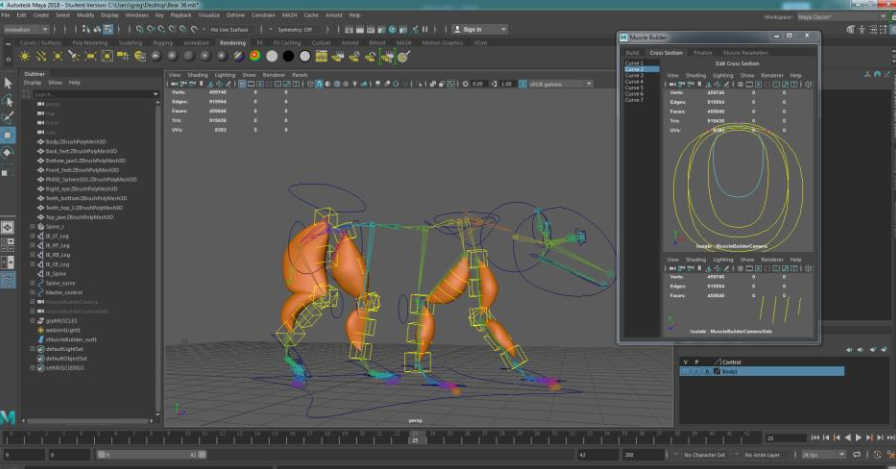The width and height of the screenshot is (896, 469).
Task: Toggle the loop playback icon
Action: point(857,455)
